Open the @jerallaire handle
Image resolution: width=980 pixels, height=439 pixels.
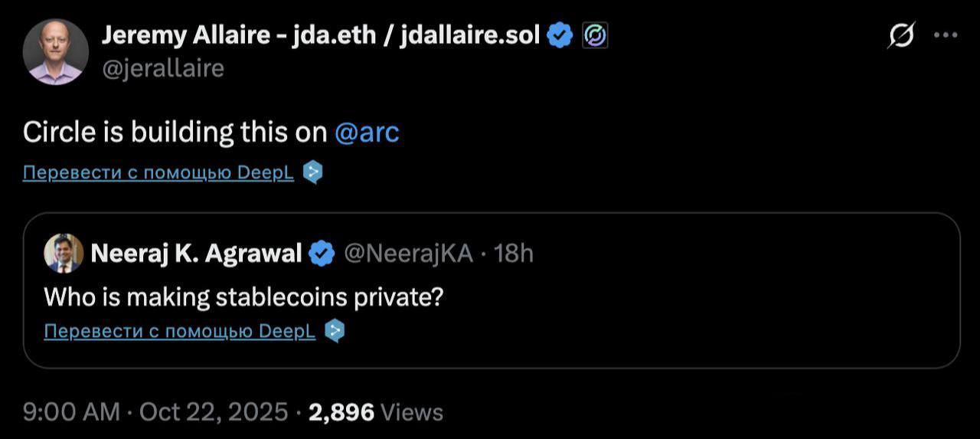(163, 69)
